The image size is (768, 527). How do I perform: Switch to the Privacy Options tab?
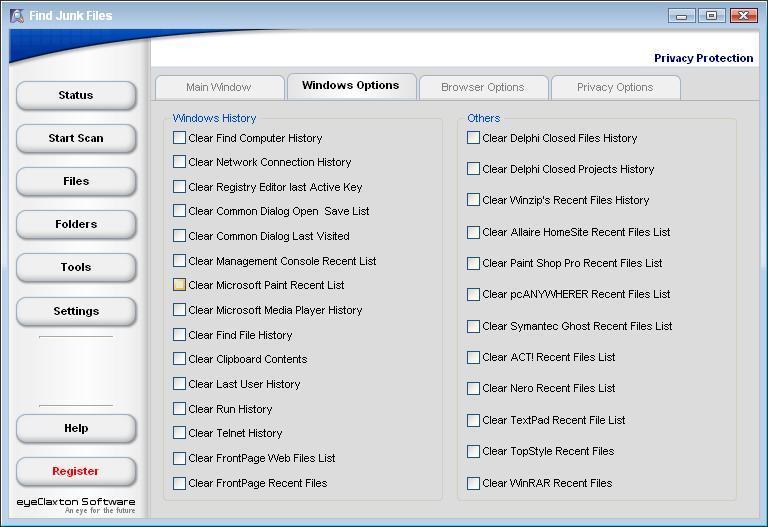615,88
